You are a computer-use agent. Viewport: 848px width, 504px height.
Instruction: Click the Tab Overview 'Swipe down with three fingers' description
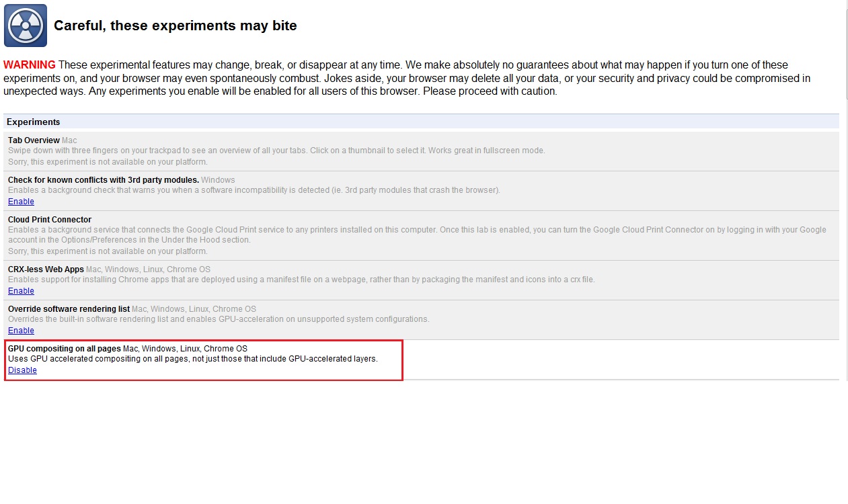[276, 151]
